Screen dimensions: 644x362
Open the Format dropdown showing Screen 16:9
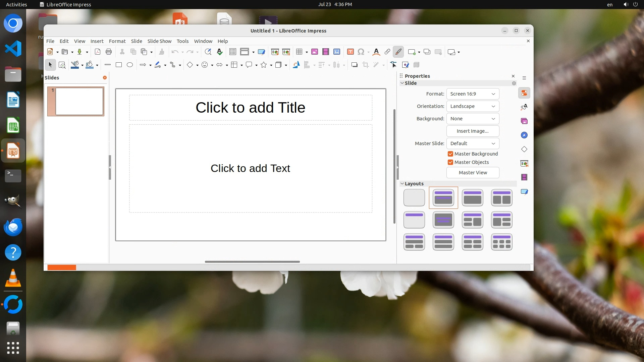pos(472,94)
